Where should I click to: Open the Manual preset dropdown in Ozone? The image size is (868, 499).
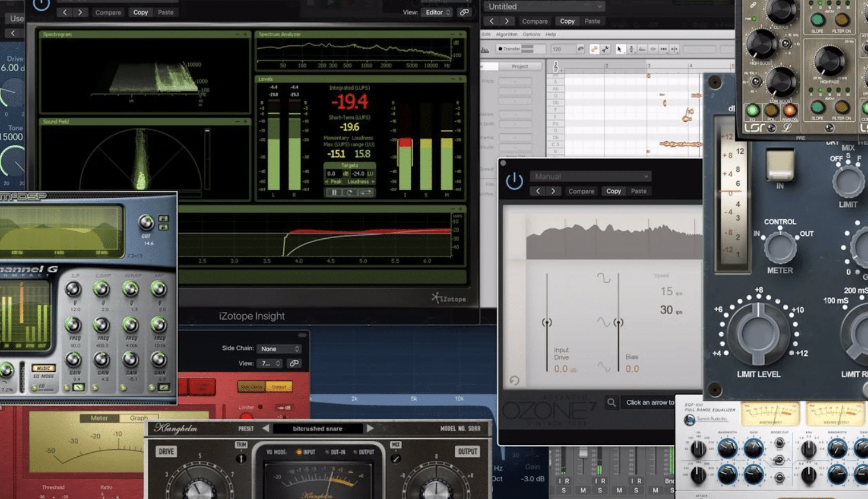point(590,176)
